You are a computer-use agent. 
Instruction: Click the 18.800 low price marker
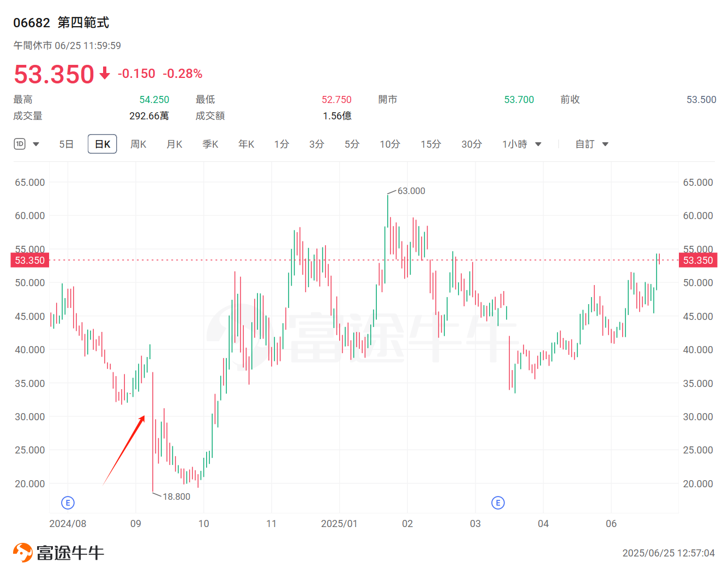click(x=176, y=497)
